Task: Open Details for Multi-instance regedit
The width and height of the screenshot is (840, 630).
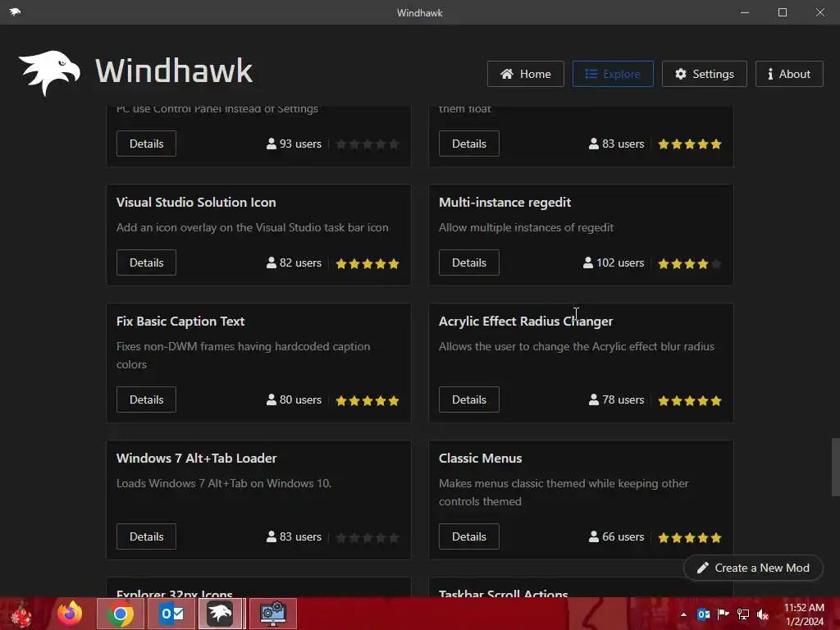Action: (x=468, y=262)
